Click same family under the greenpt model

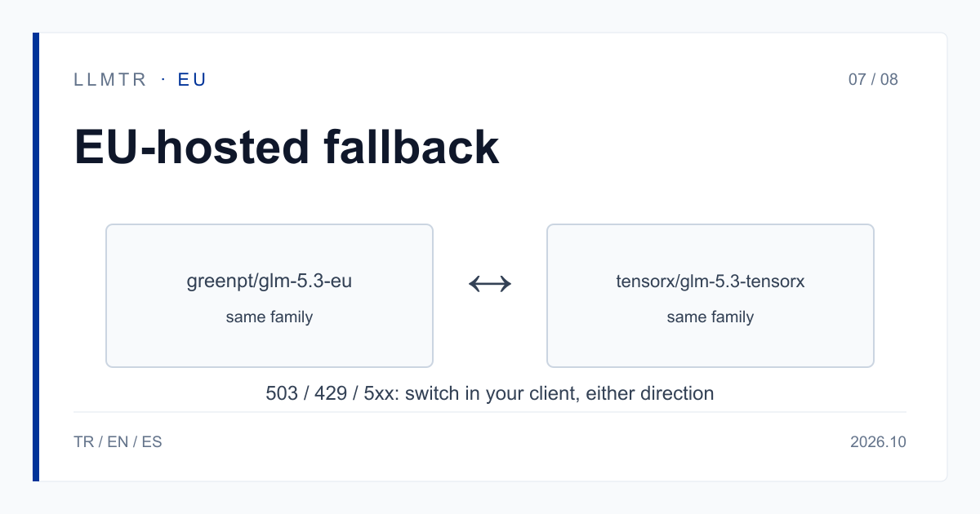point(269,317)
